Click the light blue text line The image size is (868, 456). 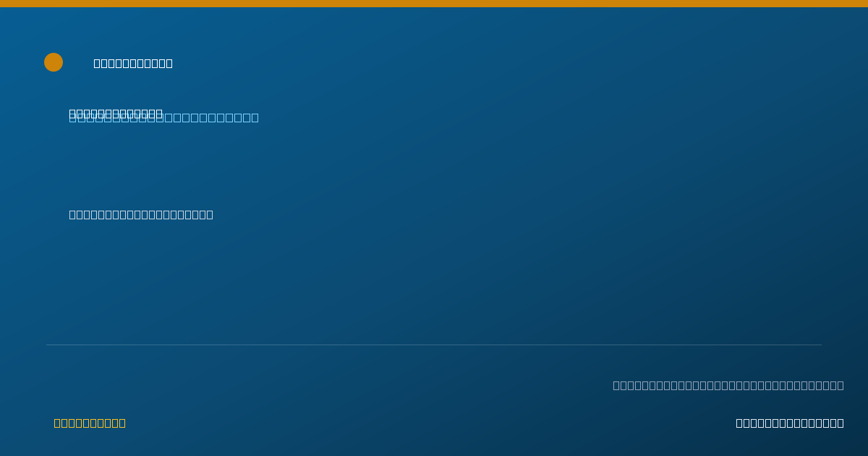point(163,118)
